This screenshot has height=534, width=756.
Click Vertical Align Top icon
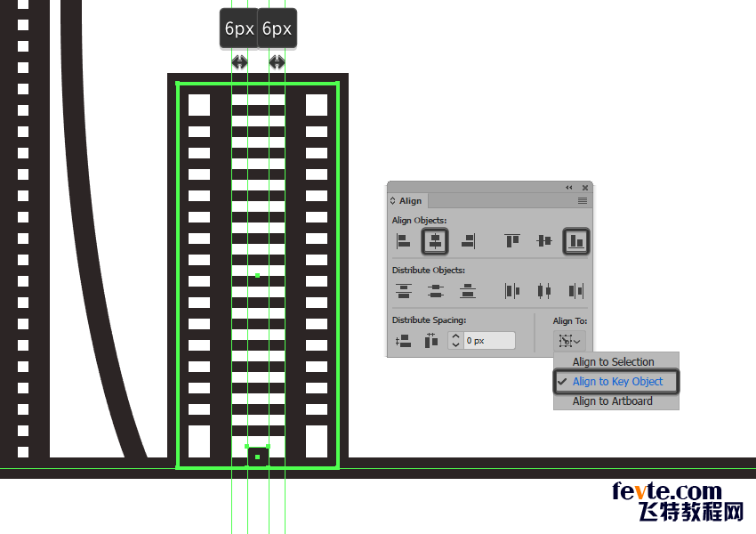pos(512,240)
